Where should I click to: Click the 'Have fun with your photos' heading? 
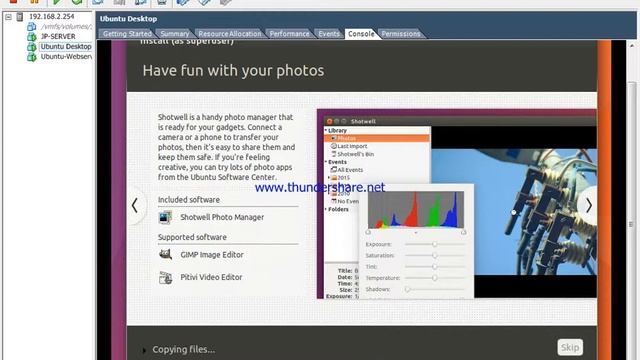pos(233,71)
